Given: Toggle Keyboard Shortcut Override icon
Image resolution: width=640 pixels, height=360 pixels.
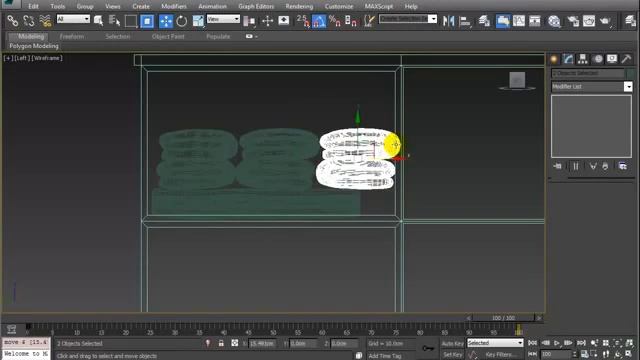Looking at the screenshot, I should point(284,21).
